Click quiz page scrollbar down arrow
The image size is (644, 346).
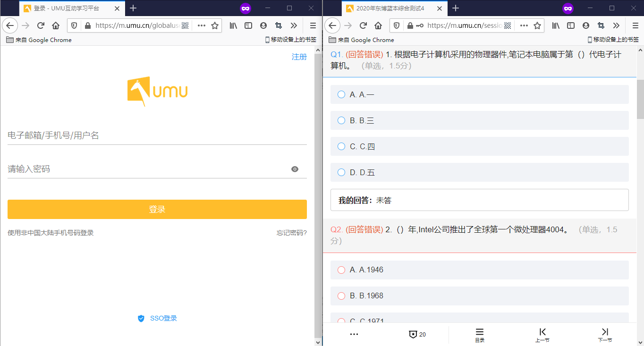pos(640,342)
